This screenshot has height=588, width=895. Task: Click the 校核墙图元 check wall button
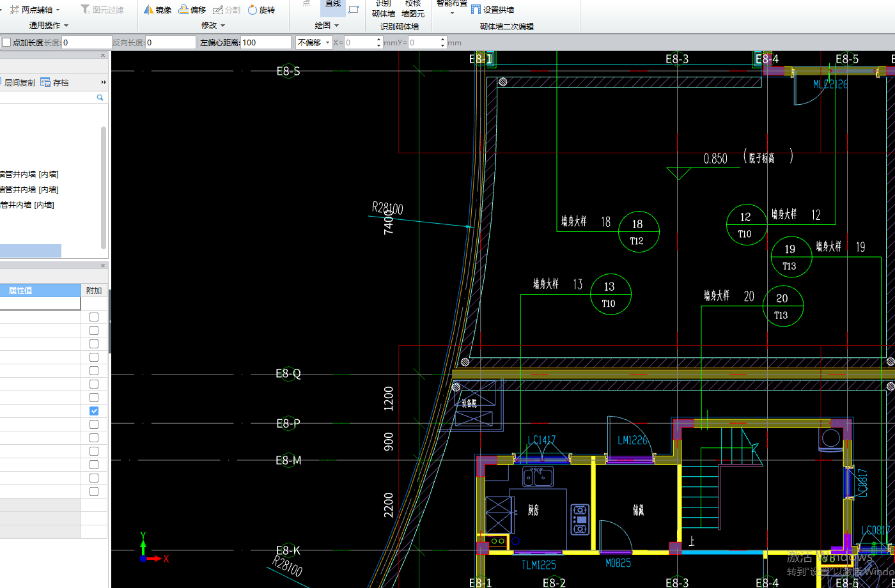click(x=413, y=8)
